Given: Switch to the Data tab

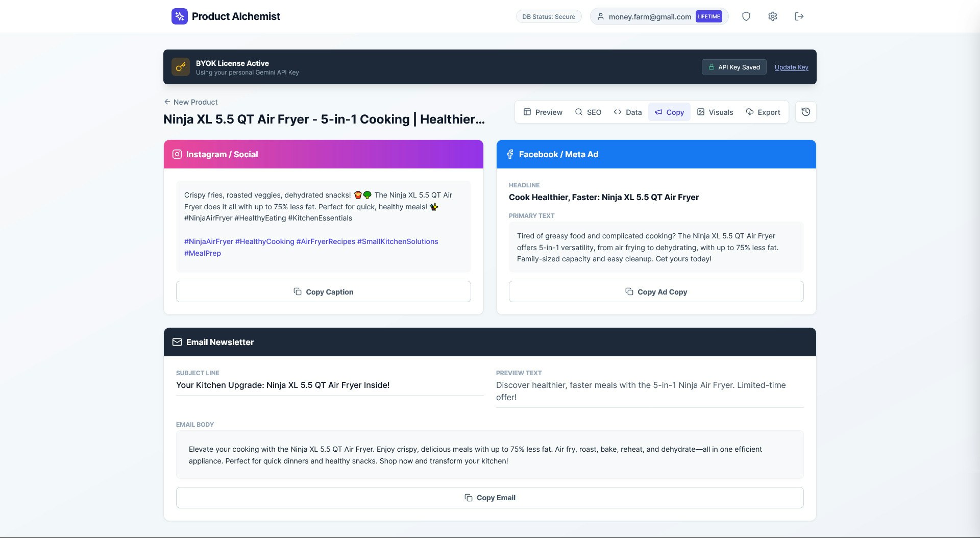Looking at the screenshot, I should 628,112.
